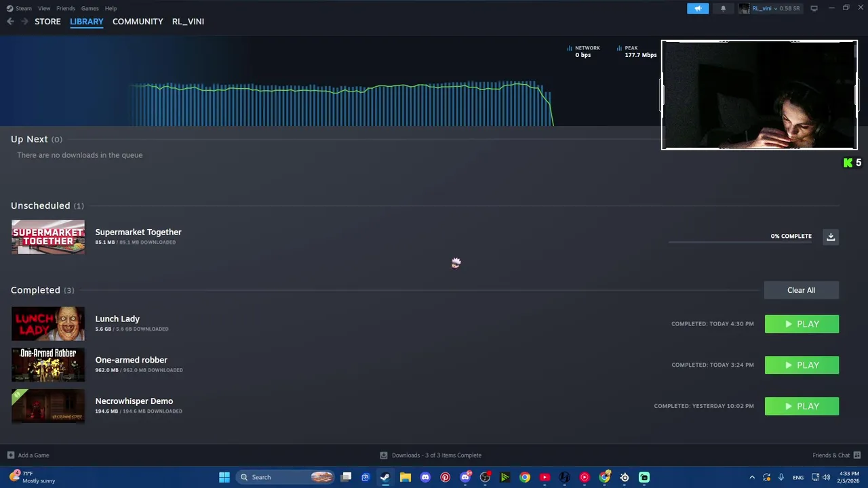
Task: Open the green Kick app on the taskbar
Action: click(x=644, y=477)
